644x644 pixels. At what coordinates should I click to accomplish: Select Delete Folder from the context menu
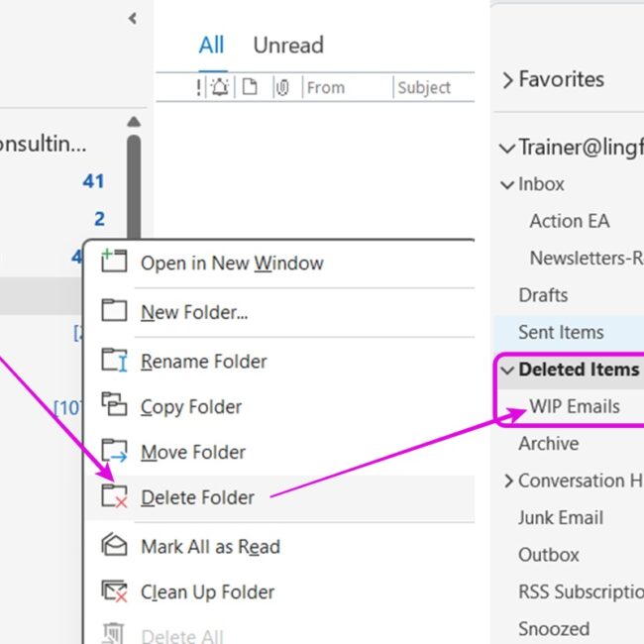[x=197, y=497]
